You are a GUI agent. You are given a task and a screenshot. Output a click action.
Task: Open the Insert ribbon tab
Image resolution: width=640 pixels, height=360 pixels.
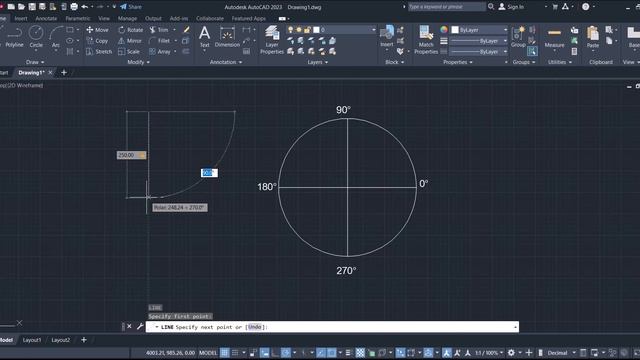pyautogui.click(x=21, y=18)
